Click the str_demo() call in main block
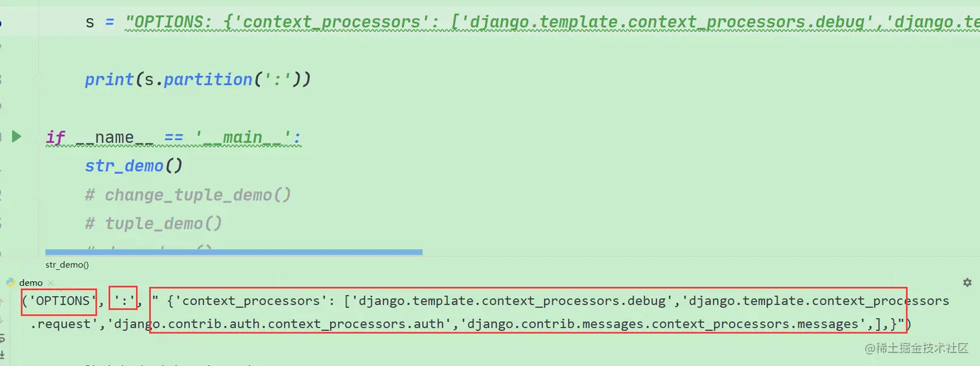The height and width of the screenshot is (366, 980). [134, 165]
